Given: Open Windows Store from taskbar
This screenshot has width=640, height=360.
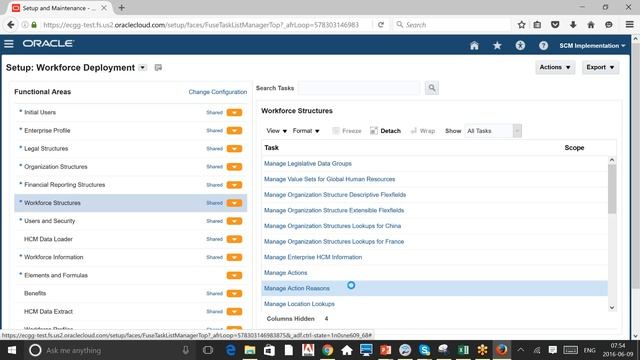Looking at the screenshot, I should click(x=269, y=350).
